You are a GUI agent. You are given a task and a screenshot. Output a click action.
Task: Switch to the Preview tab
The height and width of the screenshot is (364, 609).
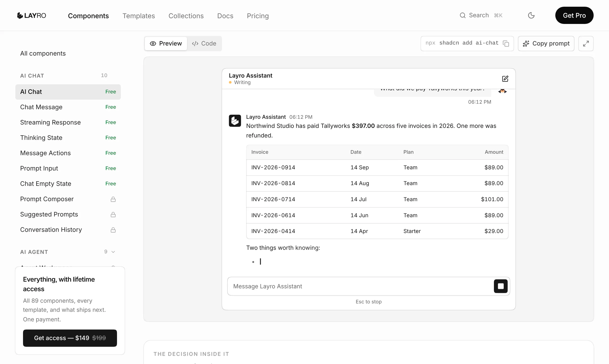tap(166, 43)
